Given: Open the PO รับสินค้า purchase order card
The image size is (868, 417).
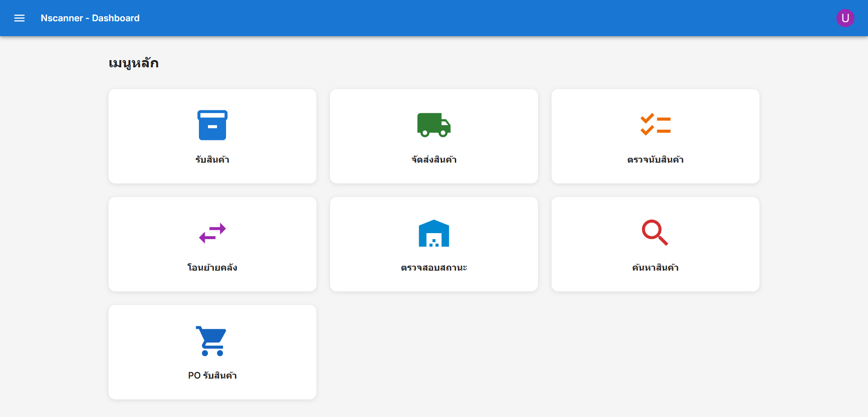Looking at the screenshot, I should click(212, 352).
